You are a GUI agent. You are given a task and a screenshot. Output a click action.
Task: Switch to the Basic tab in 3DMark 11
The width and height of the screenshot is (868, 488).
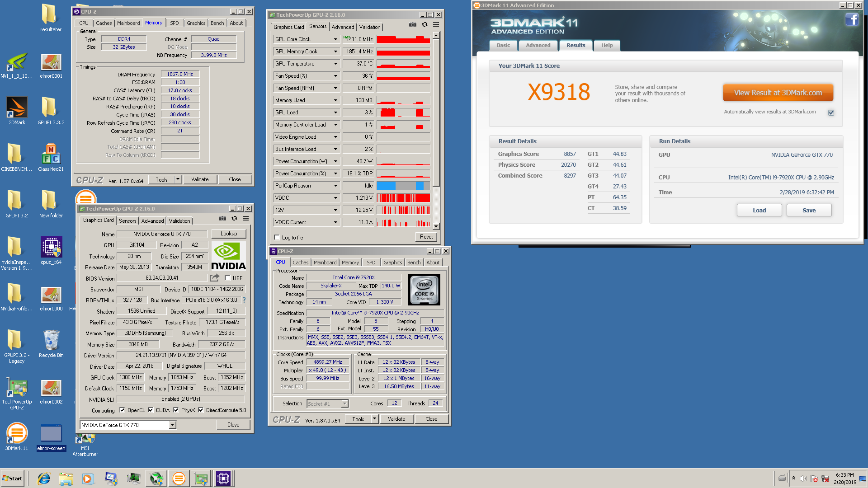point(503,45)
